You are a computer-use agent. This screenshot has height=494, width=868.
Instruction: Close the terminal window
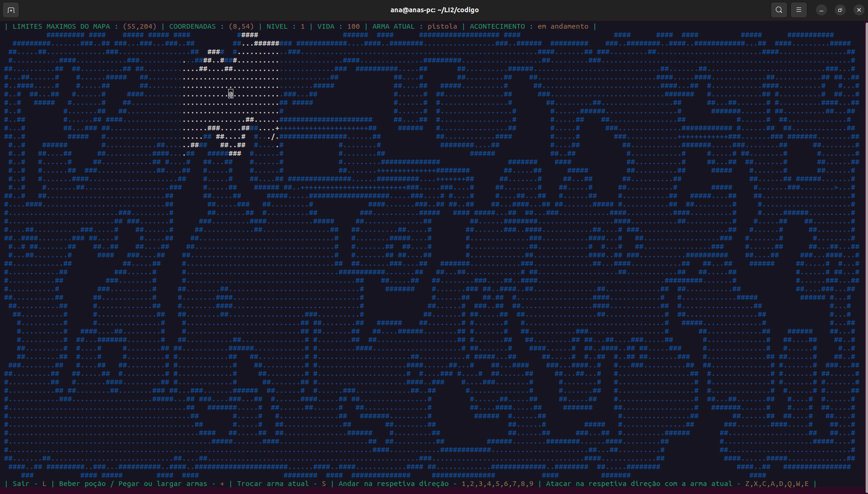tap(859, 10)
